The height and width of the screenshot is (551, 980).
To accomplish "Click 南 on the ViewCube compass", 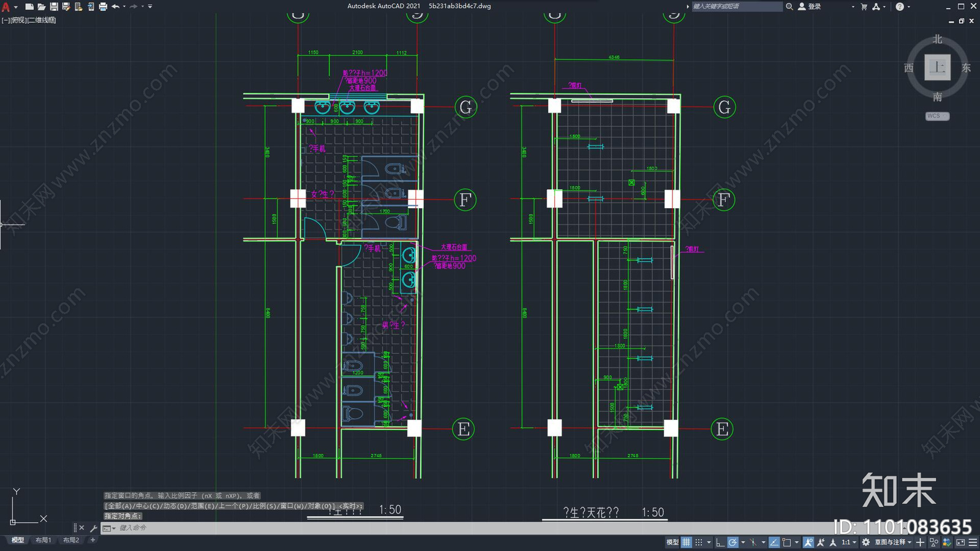I will tap(937, 97).
